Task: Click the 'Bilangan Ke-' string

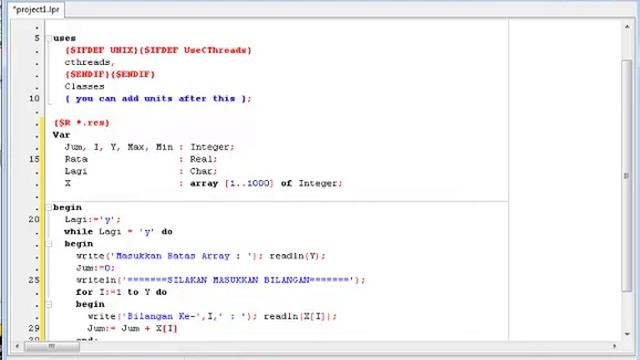Action: [x=161, y=316]
